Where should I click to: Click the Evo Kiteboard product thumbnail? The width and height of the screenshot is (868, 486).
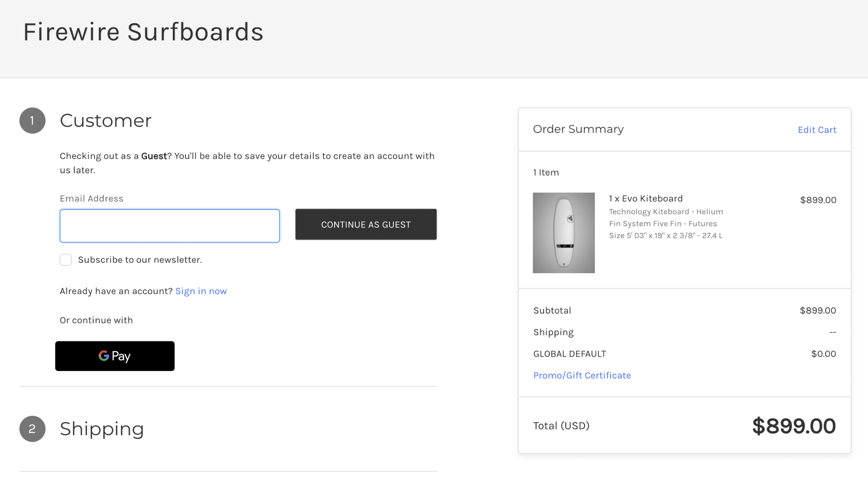(563, 233)
